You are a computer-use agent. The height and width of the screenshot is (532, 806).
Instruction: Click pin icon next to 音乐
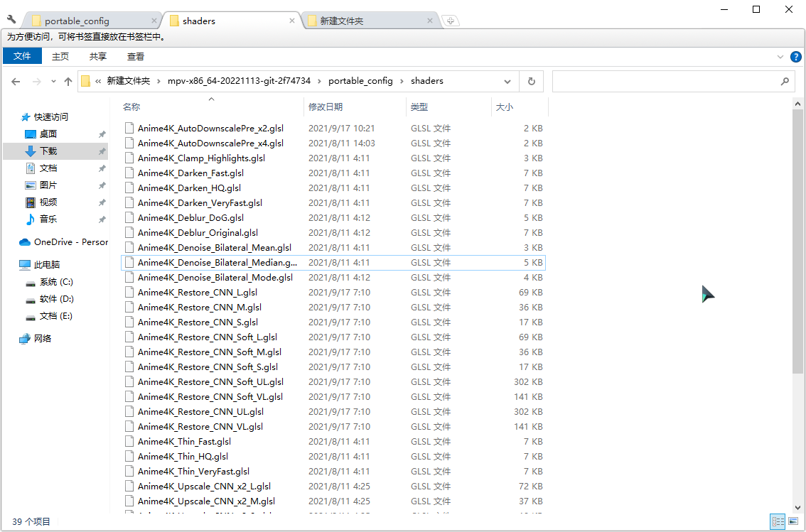[x=102, y=219]
